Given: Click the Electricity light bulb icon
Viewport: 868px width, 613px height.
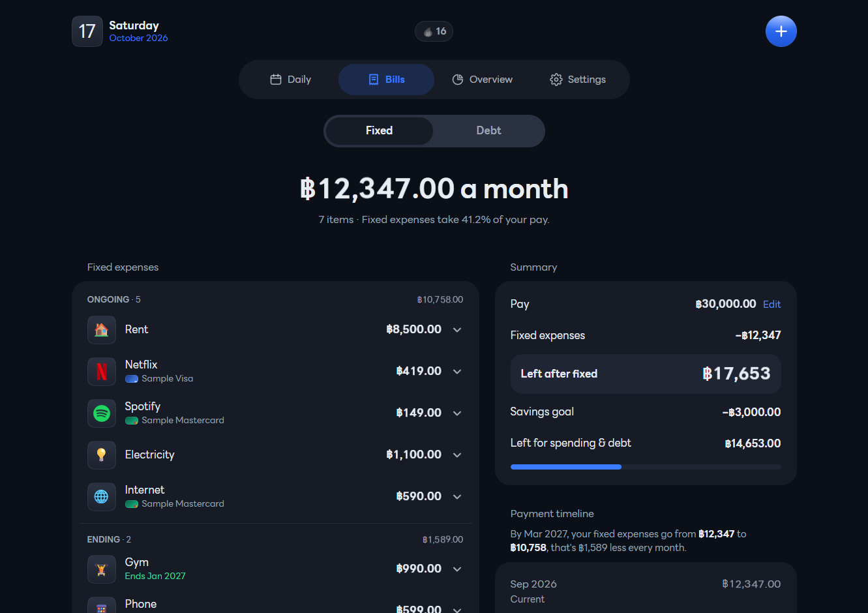Looking at the screenshot, I should click(x=102, y=455).
